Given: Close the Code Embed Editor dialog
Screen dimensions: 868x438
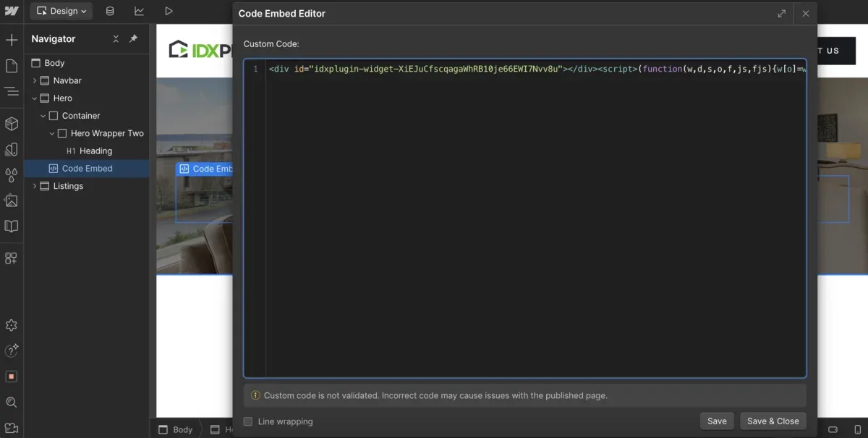Looking at the screenshot, I should [x=806, y=13].
